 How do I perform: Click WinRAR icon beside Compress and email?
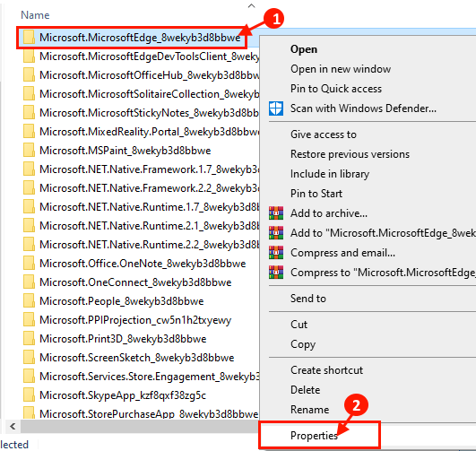point(276,253)
